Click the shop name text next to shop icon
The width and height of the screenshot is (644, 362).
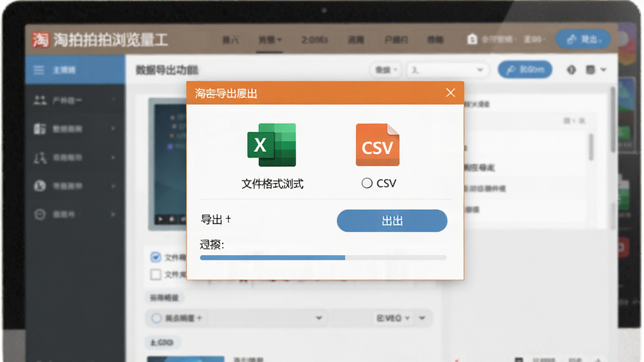pyautogui.click(x=497, y=40)
